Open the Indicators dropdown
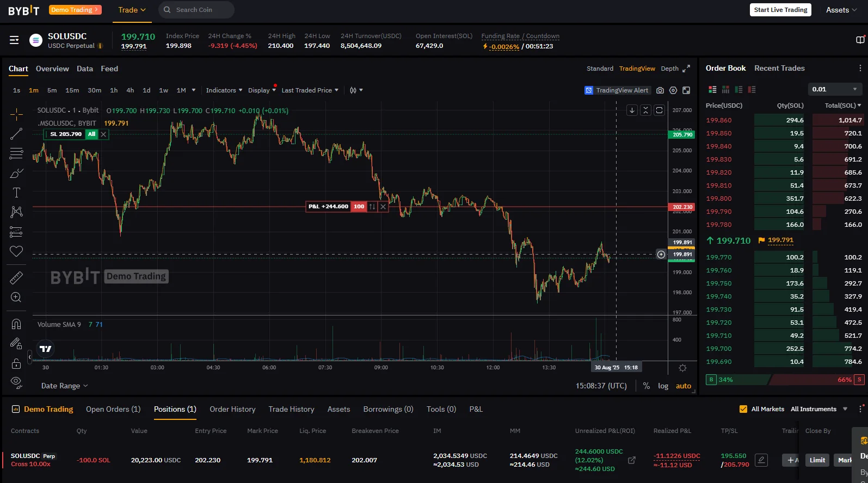Image resolution: width=868 pixels, height=483 pixels. point(224,90)
